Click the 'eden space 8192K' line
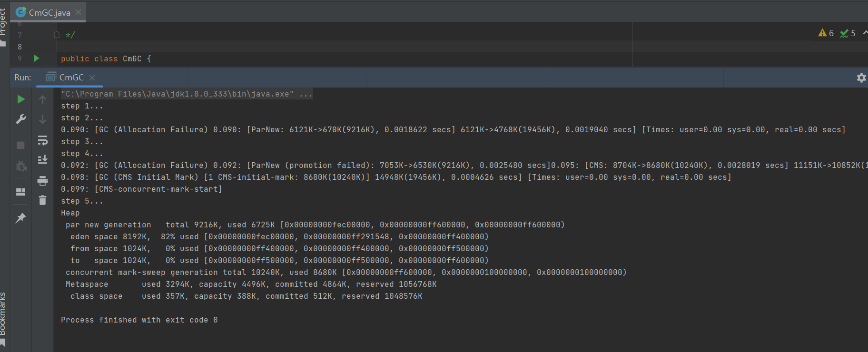Screen dimensions: 868x352 point(279,237)
